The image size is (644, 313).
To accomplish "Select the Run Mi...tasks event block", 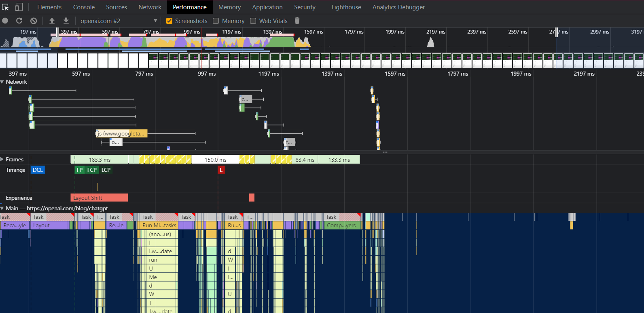I will (159, 225).
